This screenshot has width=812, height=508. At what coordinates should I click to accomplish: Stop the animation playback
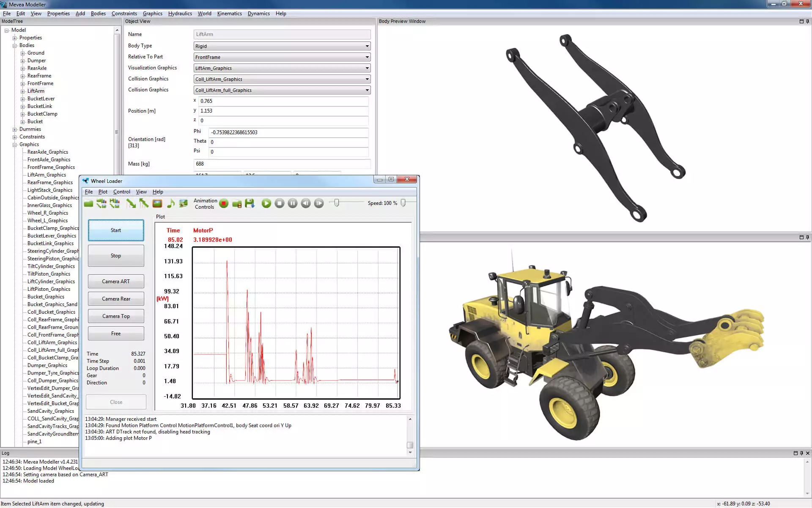tap(279, 204)
